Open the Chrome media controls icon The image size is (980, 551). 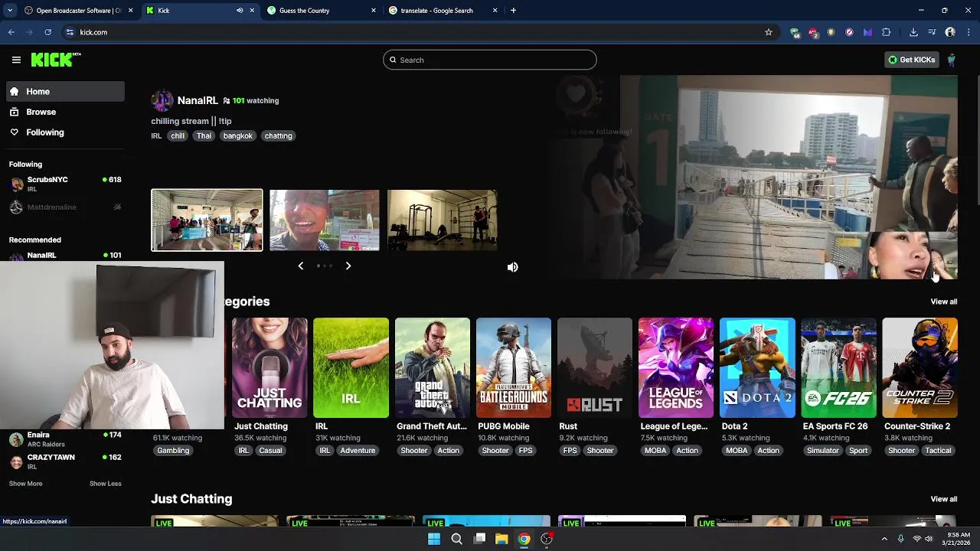[932, 32]
